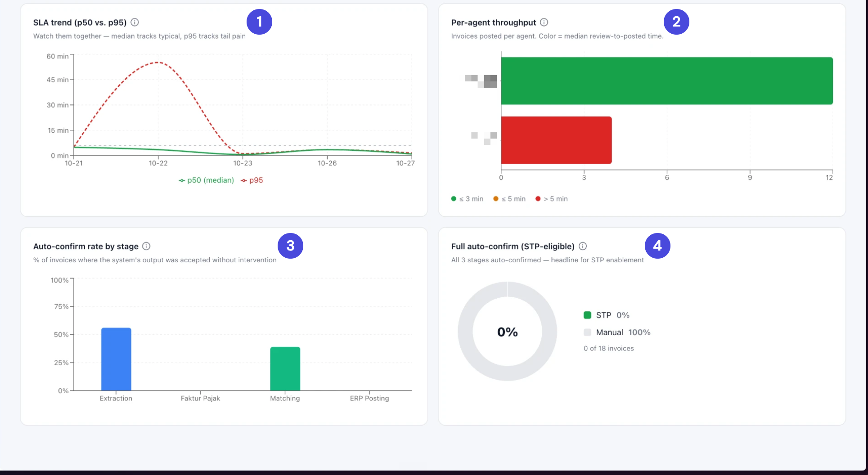Click the 'Per-agent throughput' title
The image size is (868, 475).
pyautogui.click(x=494, y=22)
